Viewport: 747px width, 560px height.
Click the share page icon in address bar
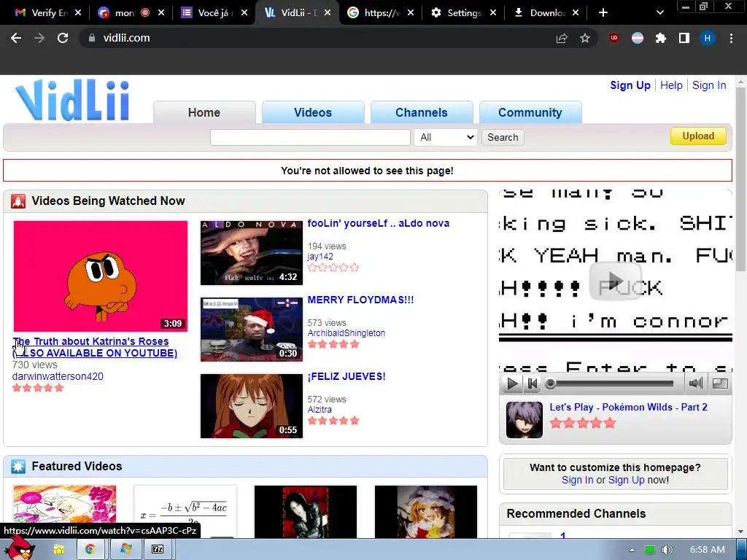coord(562,38)
